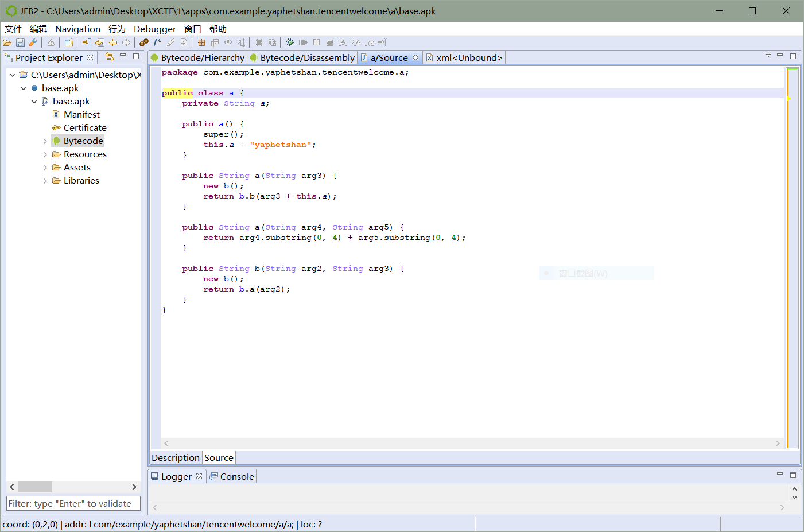Click the Project Explorer filter input field

point(73,503)
